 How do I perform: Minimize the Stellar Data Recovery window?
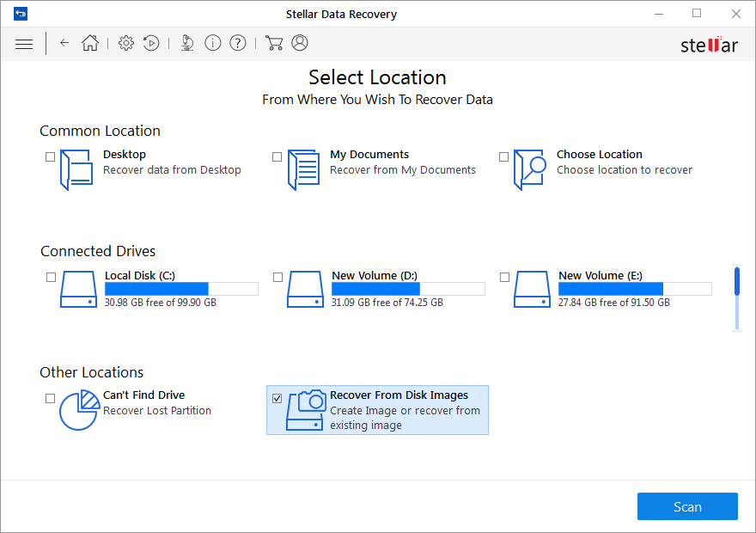(659, 14)
